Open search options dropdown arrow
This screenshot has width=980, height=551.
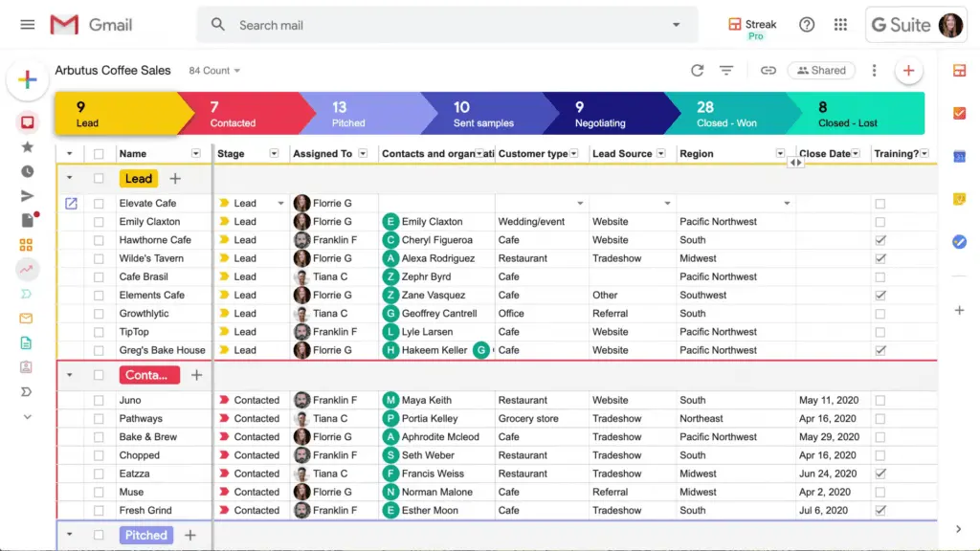point(677,25)
